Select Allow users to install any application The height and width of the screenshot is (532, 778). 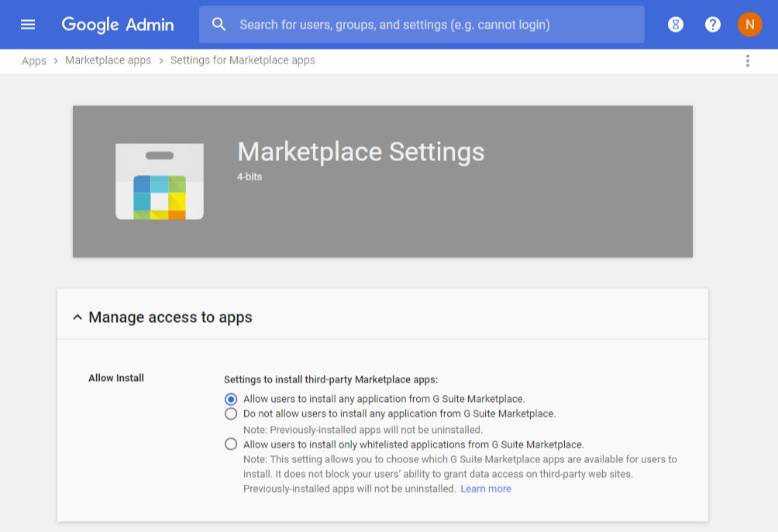pos(231,399)
